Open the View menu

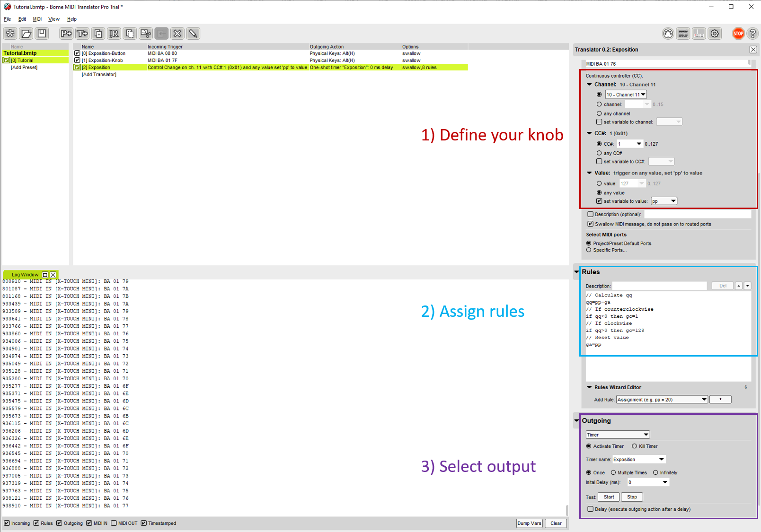(x=54, y=19)
